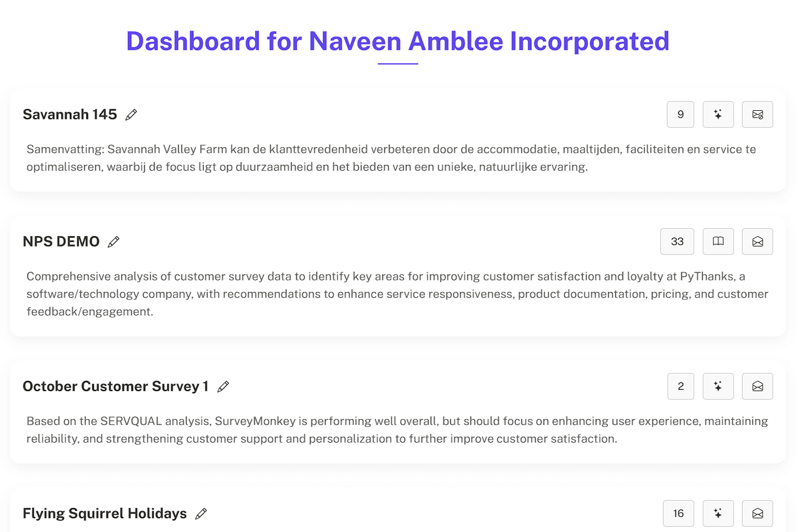
Task: Open the Savannah 145 survey title
Action: click(x=70, y=115)
